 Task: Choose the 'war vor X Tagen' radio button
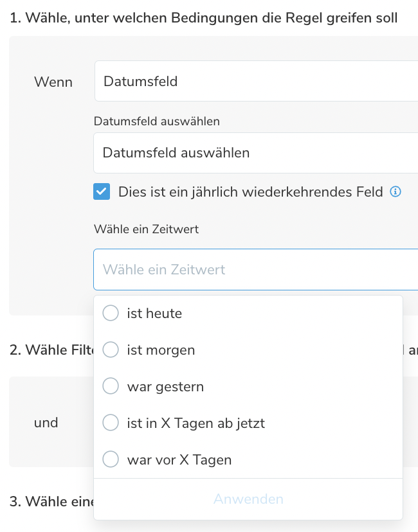[111, 460]
